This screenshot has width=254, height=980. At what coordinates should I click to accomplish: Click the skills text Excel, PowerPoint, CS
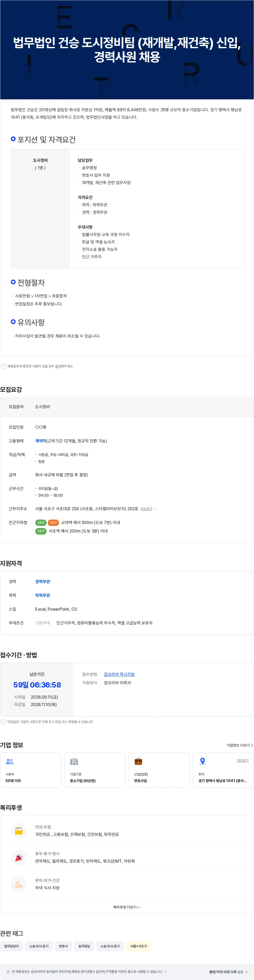56,609
